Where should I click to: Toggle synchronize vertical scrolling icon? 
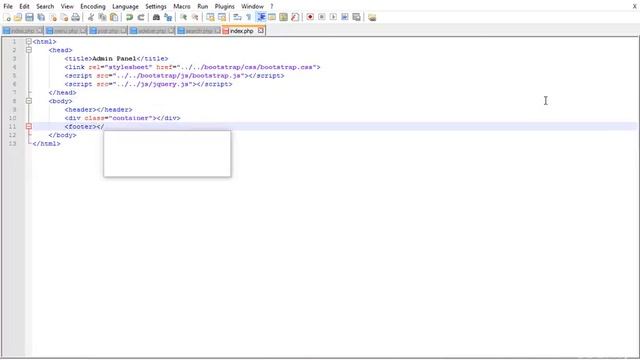(x=210, y=17)
